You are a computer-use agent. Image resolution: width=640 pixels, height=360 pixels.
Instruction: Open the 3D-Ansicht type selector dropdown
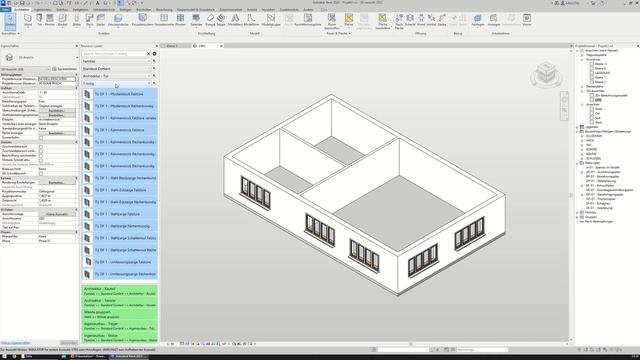click(39, 58)
